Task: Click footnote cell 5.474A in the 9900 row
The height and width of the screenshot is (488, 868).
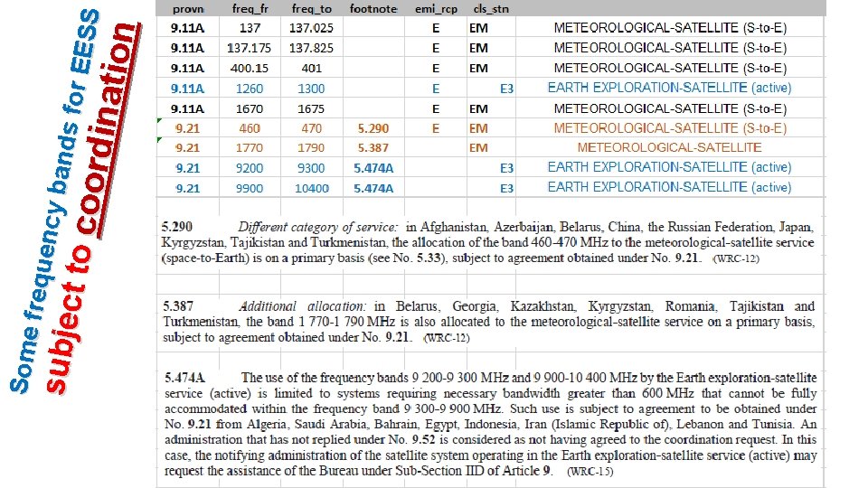Action: point(373,189)
